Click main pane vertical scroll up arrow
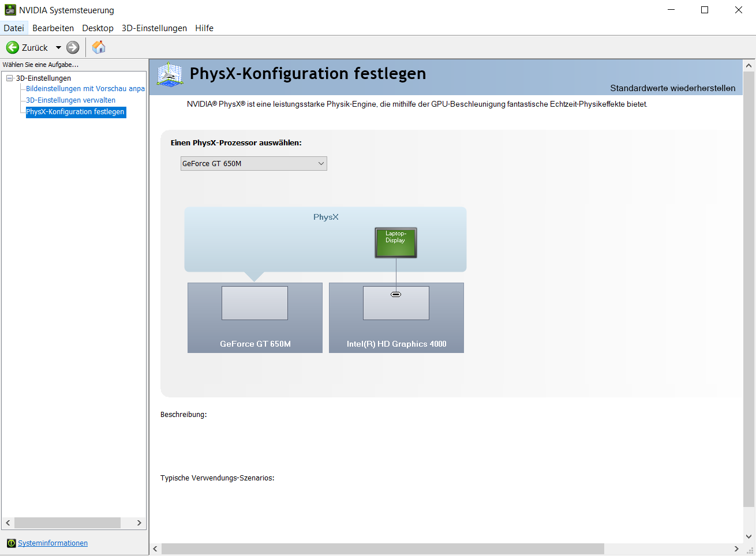Image resolution: width=756 pixels, height=556 pixels. [749, 66]
